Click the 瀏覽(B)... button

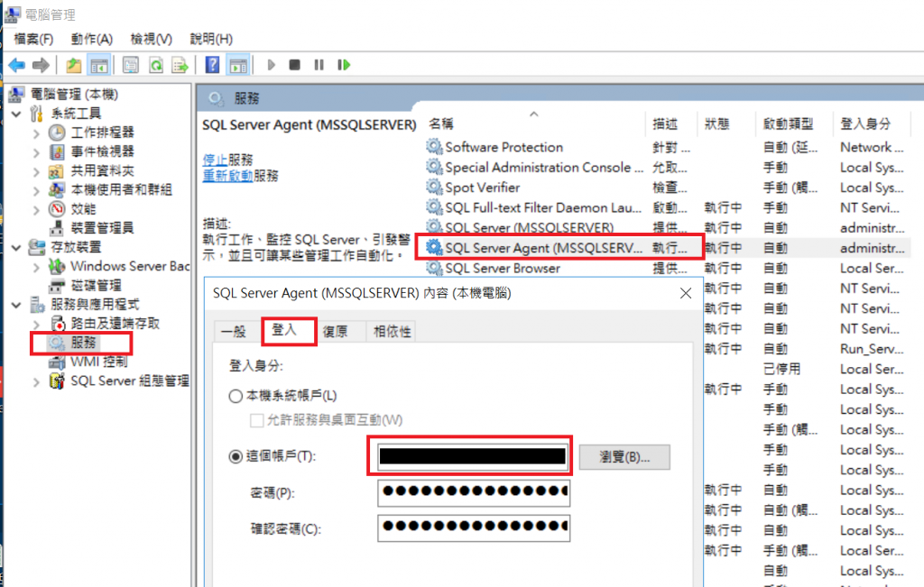point(624,457)
